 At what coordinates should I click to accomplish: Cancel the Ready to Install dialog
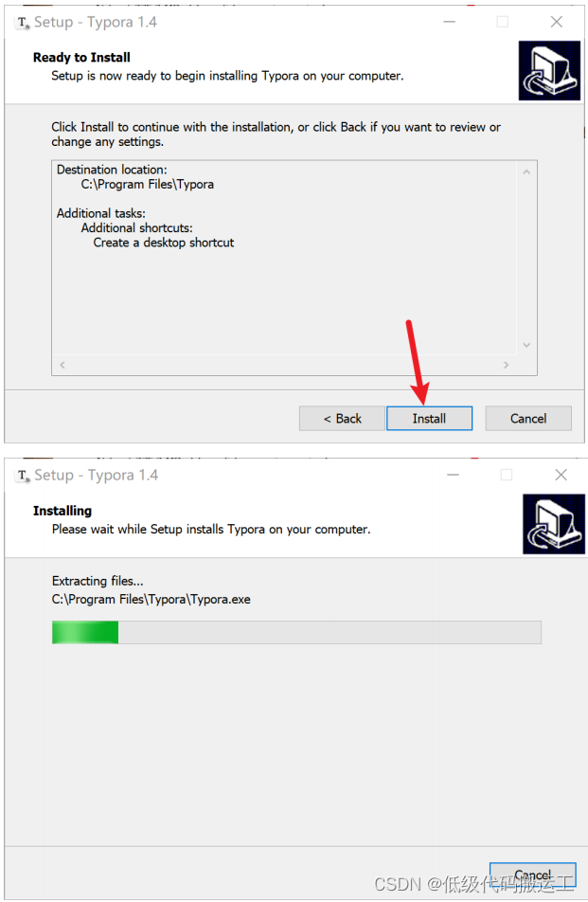click(x=528, y=418)
